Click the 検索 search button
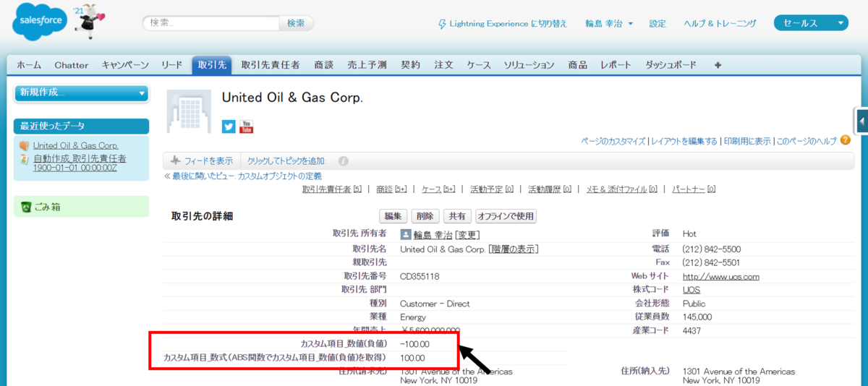 pyautogui.click(x=296, y=23)
